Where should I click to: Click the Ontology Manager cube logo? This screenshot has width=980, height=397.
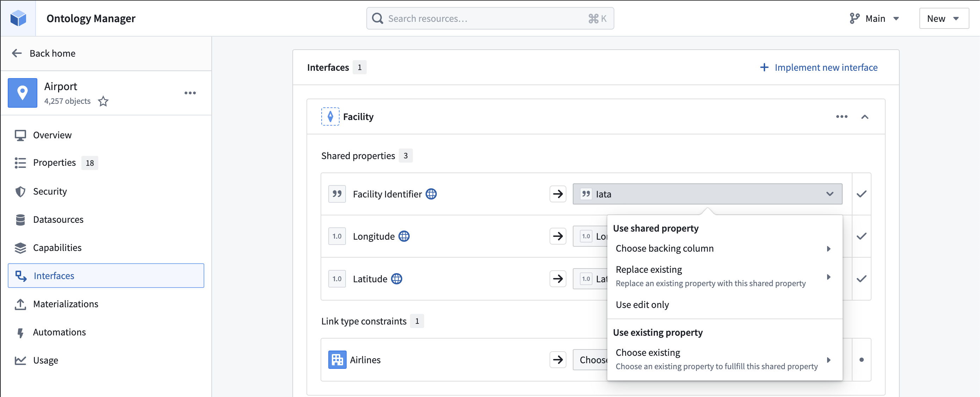(x=18, y=18)
